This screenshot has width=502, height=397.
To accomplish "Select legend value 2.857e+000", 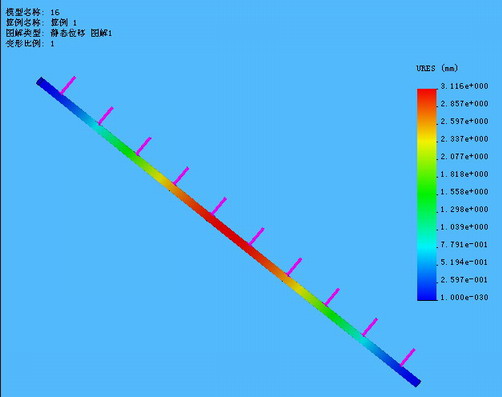I will 464,104.
